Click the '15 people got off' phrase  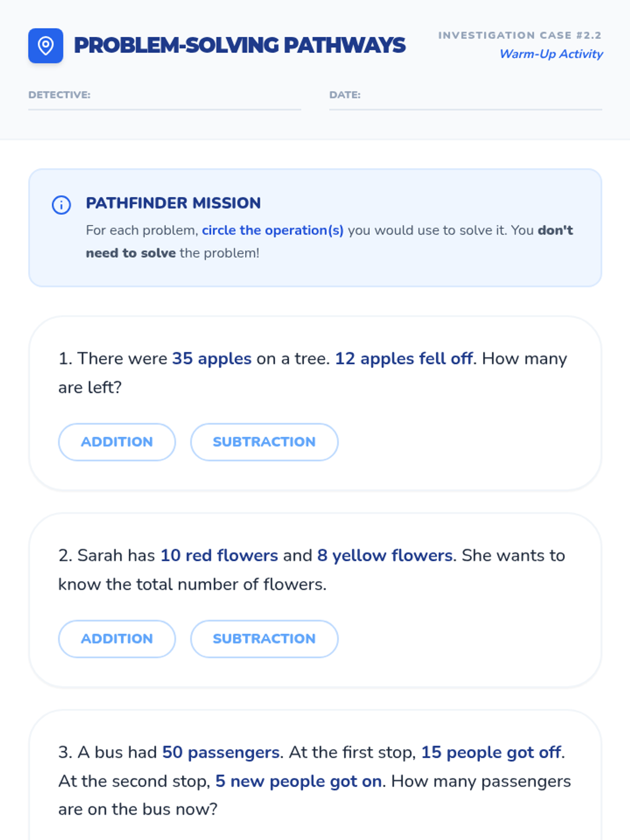click(x=491, y=752)
